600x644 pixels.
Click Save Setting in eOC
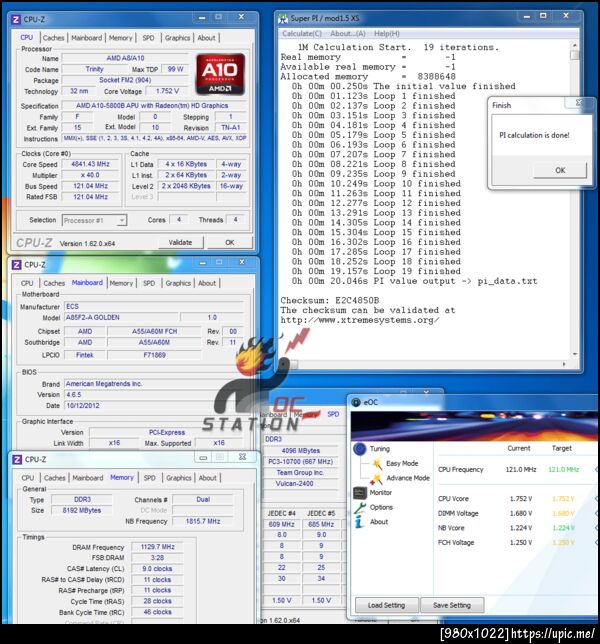[452, 605]
